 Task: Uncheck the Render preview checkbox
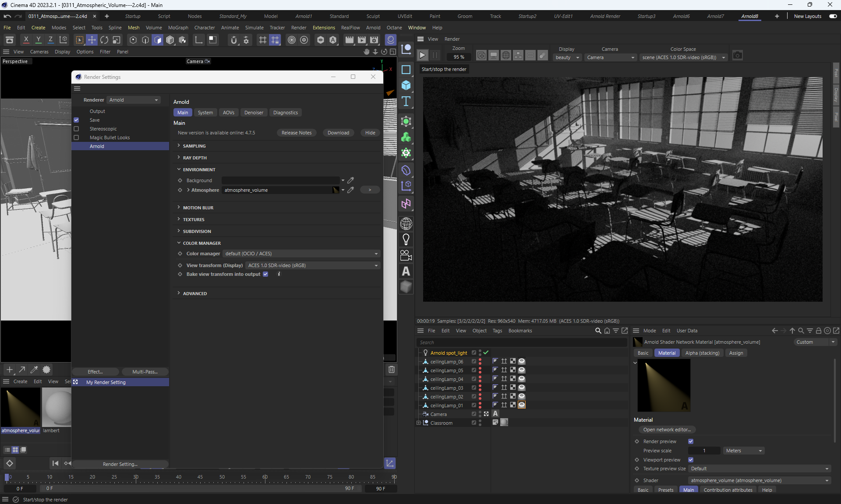(x=691, y=441)
